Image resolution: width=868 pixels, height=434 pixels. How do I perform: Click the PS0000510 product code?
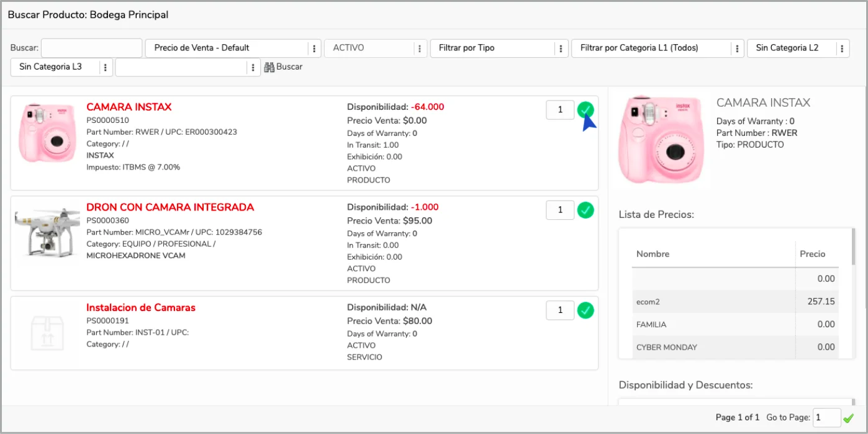pyautogui.click(x=107, y=120)
